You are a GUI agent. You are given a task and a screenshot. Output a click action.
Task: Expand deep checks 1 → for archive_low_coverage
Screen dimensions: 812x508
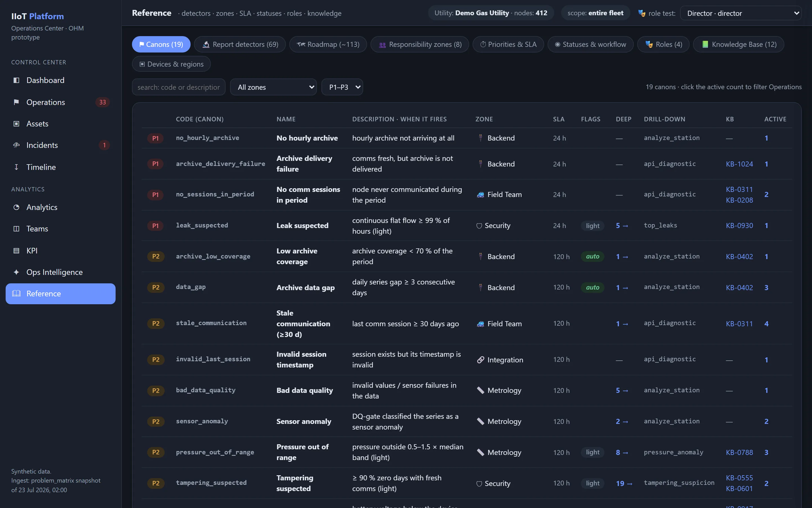point(622,257)
